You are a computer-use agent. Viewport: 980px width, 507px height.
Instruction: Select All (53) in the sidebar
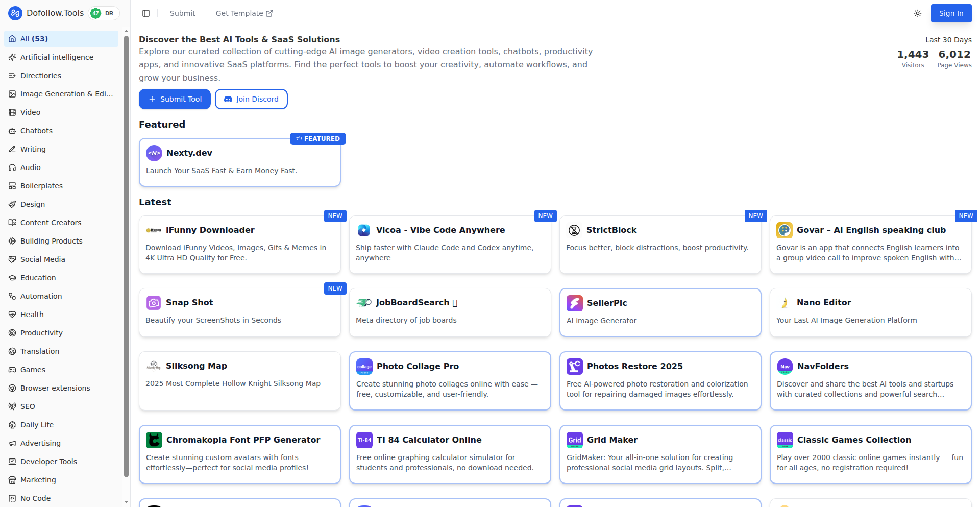[61, 39]
